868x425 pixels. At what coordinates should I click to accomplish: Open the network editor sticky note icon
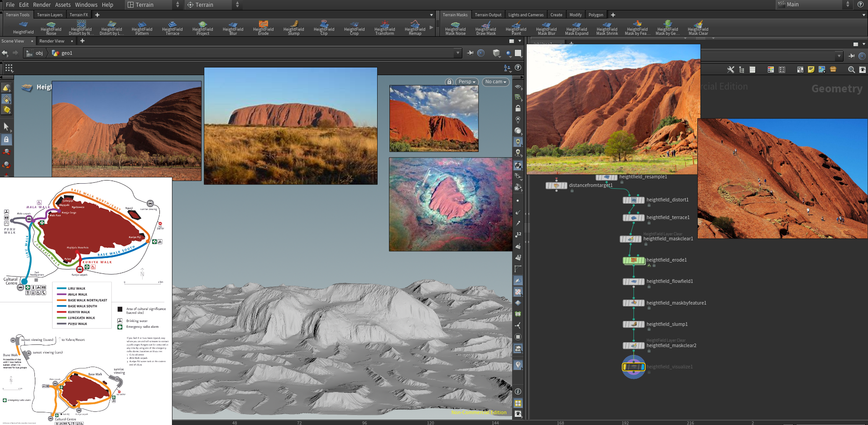click(x=811, y=70)
